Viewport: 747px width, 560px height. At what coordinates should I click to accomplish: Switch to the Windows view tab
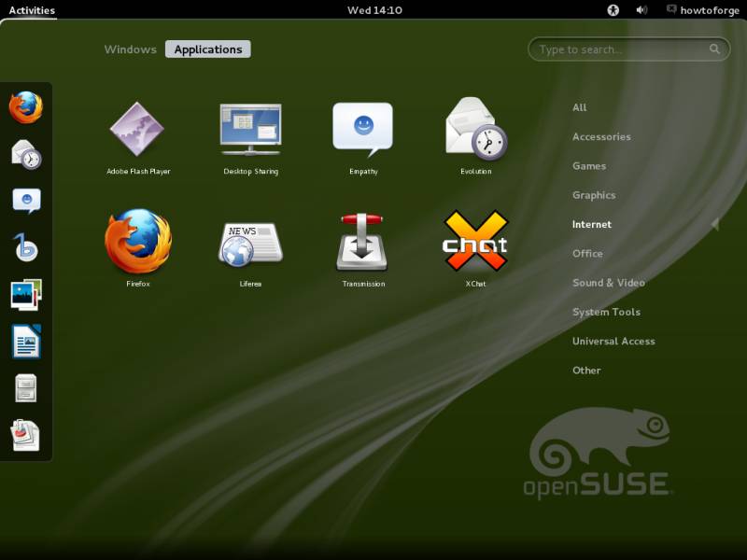pyautogui.click(x=130, y=49)
